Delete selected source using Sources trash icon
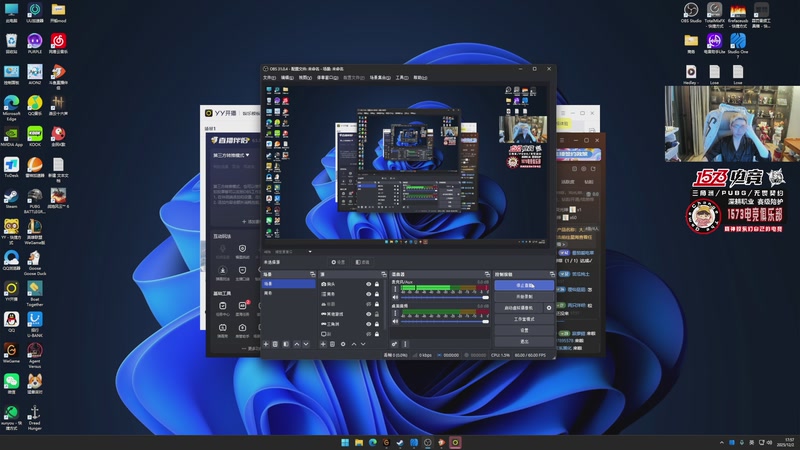This screenshot has width=800, height=450. coord(332,344)
